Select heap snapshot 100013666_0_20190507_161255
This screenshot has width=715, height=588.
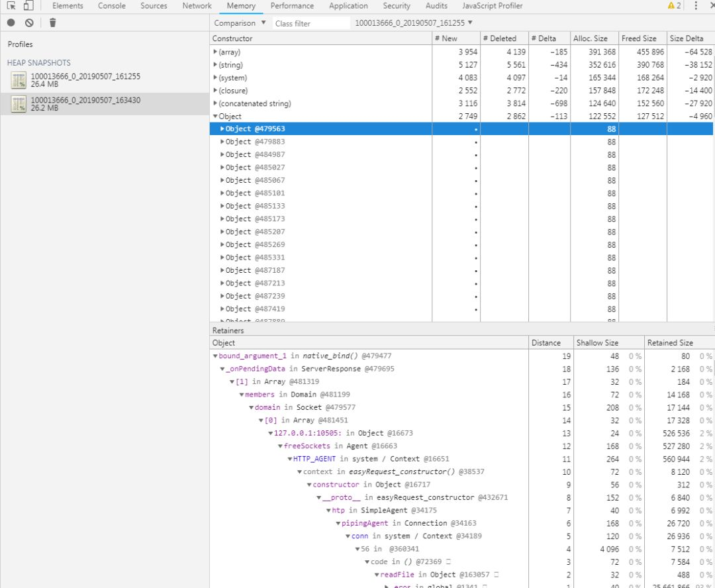pyautogui.click(x=85, y=80)
